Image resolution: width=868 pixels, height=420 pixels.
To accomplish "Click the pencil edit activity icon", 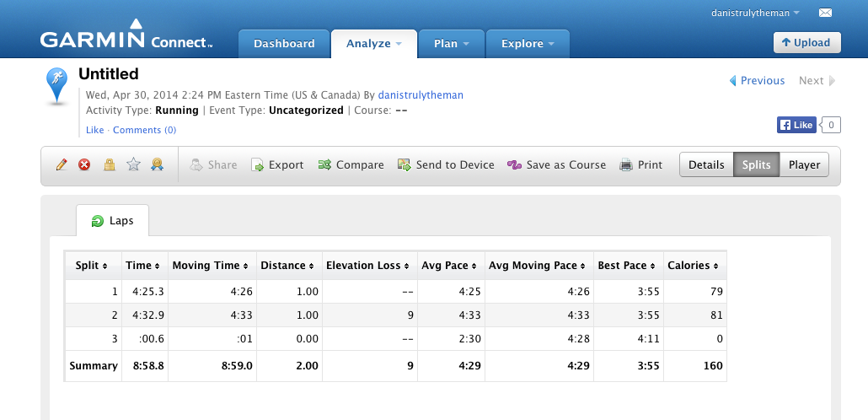I will [x=61, y=165].
